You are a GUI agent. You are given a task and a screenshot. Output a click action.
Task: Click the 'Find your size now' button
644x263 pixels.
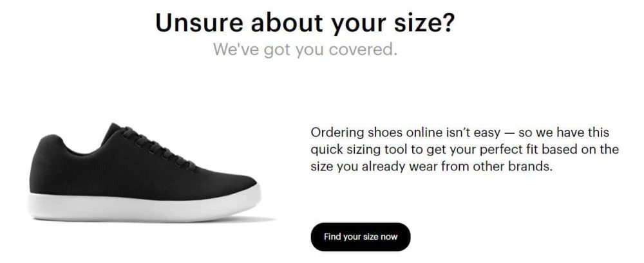[361, 237]
